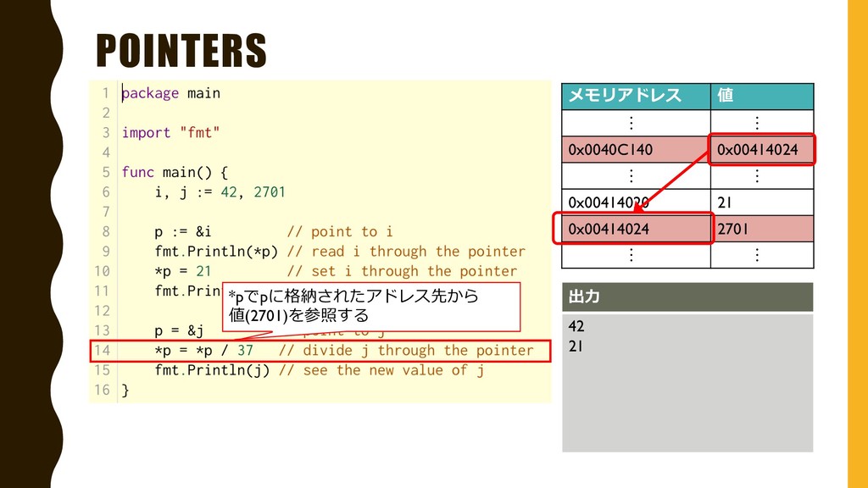Viewport: 868px width, 488px height.
Task: Click the '*p = 21' code line
Action: click(x=183, y=271)
